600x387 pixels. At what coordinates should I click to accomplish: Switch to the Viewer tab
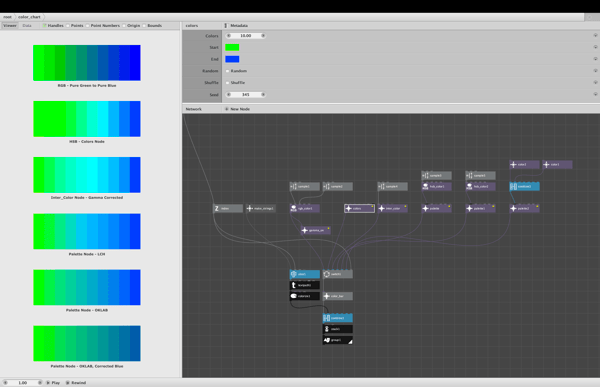pyautogui.click(x=10, y=26)
